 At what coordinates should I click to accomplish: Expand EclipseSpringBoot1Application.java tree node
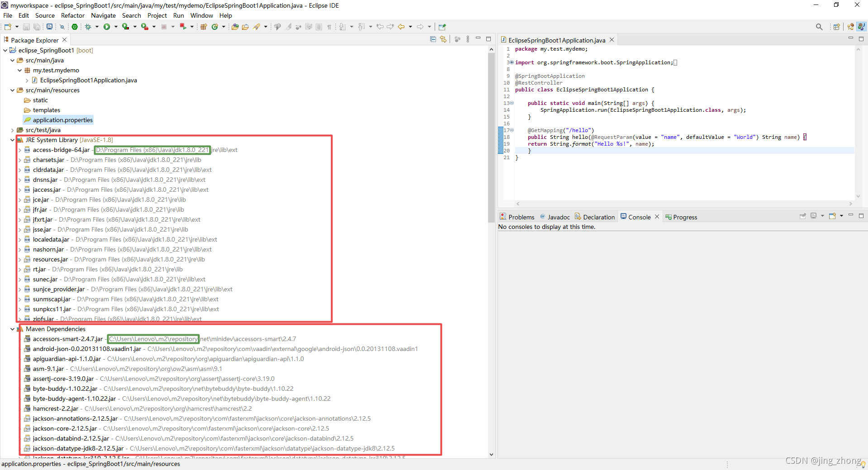27,80
